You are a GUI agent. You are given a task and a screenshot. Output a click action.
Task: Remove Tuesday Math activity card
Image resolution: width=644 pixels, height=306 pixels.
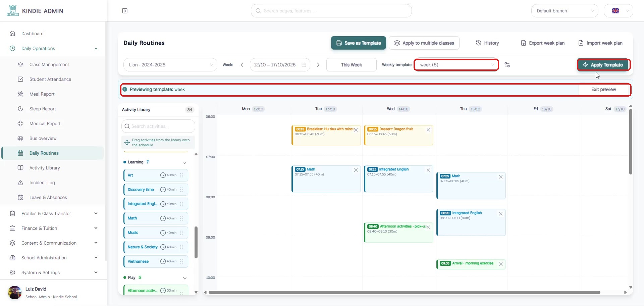click(x=356, y=170)
